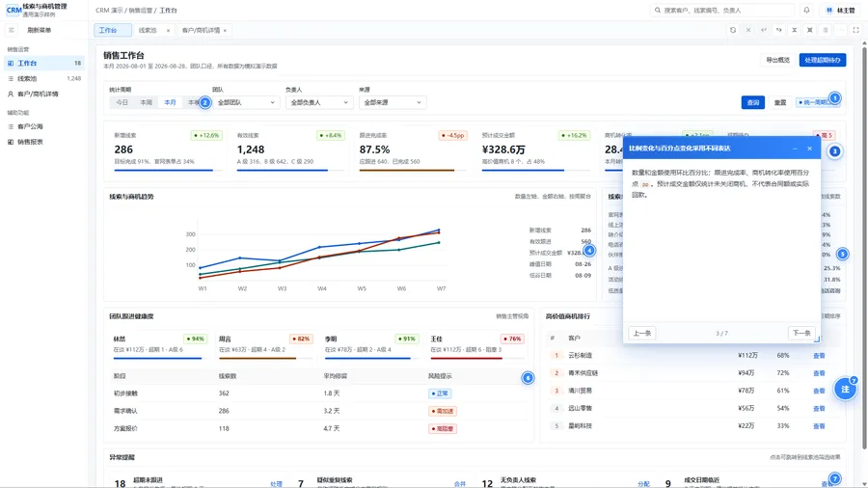Close the 客户/商机详情 tab with its X
The height and width of the screenshot is (488, 868).
225,31
